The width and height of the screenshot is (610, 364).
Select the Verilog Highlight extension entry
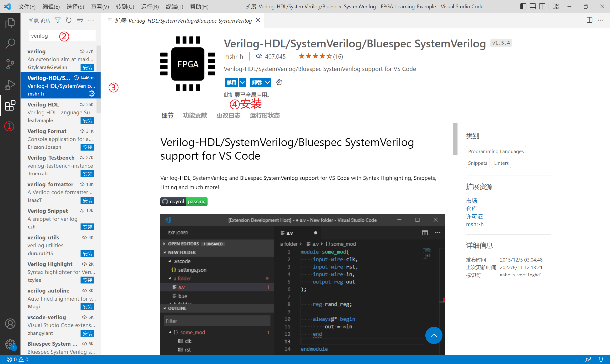click(61, 272)
